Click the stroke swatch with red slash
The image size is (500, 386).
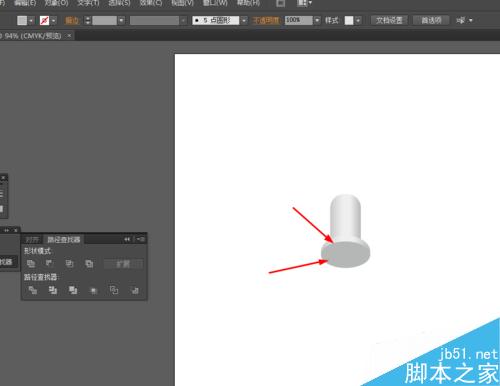pyautogui.click(x=44, y=21)
